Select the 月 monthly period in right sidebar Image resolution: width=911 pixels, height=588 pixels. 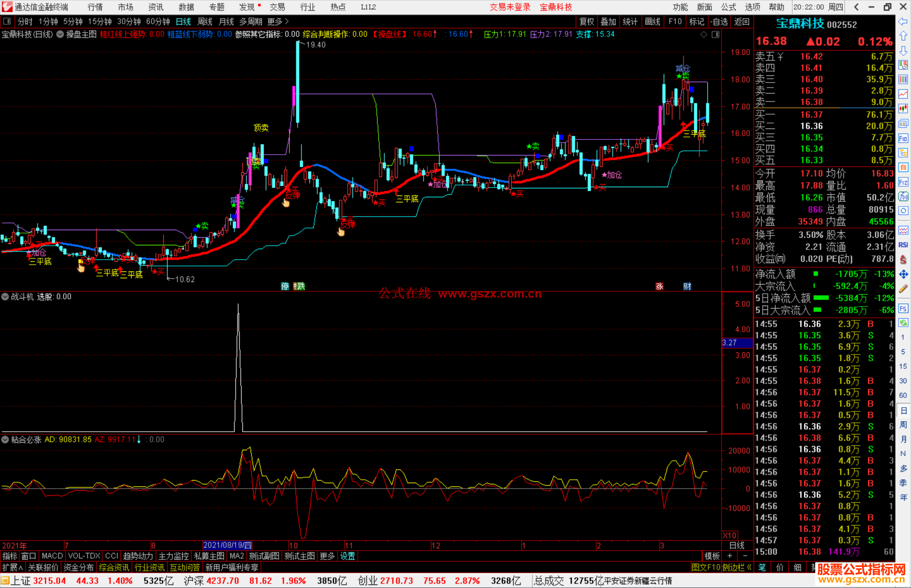tap(903, 439)
